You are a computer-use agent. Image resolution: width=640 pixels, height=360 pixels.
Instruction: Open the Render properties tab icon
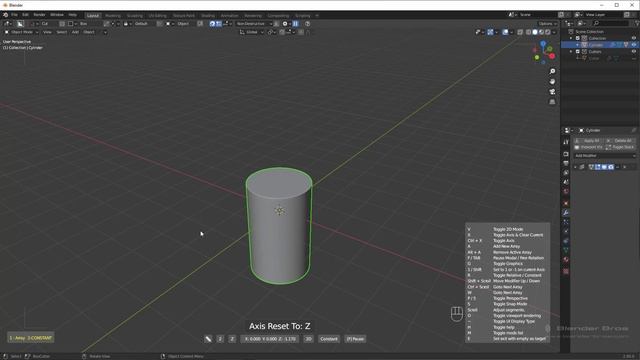[566, 154]
